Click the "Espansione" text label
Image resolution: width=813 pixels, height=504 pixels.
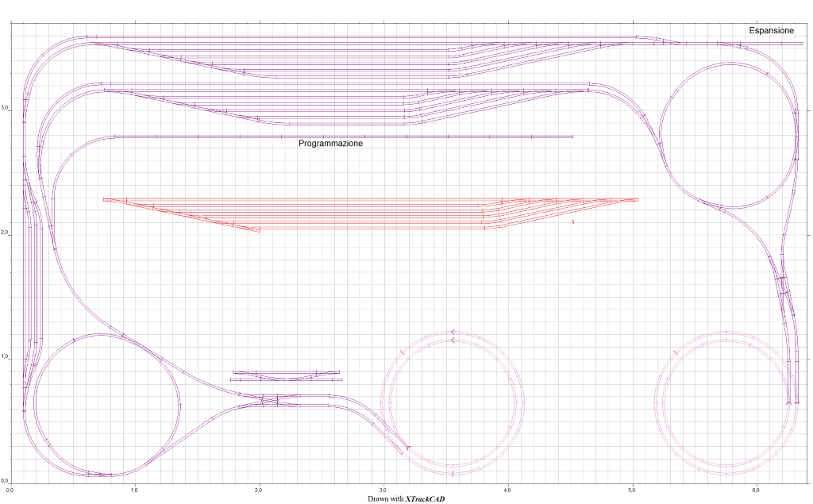point(771,30)
